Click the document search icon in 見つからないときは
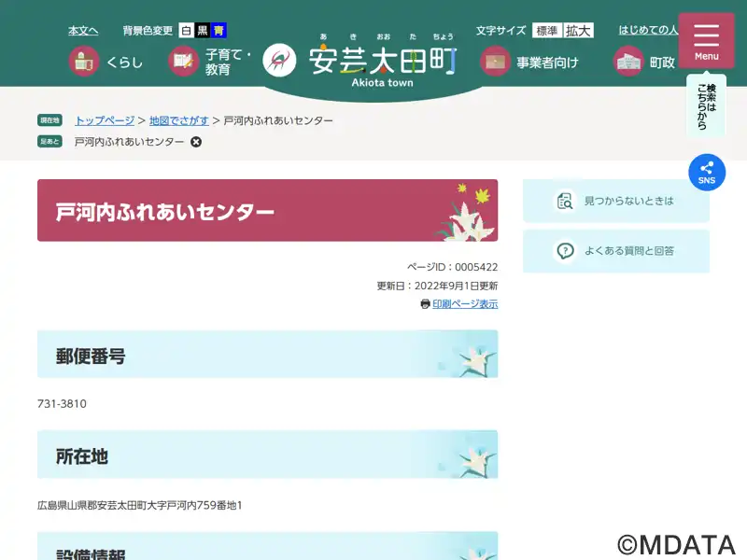 click(565, 201)
